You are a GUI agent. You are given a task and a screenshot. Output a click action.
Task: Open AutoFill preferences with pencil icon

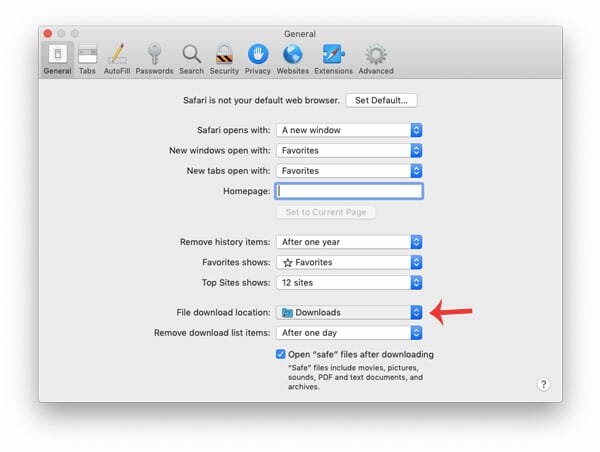coord(117,59)
